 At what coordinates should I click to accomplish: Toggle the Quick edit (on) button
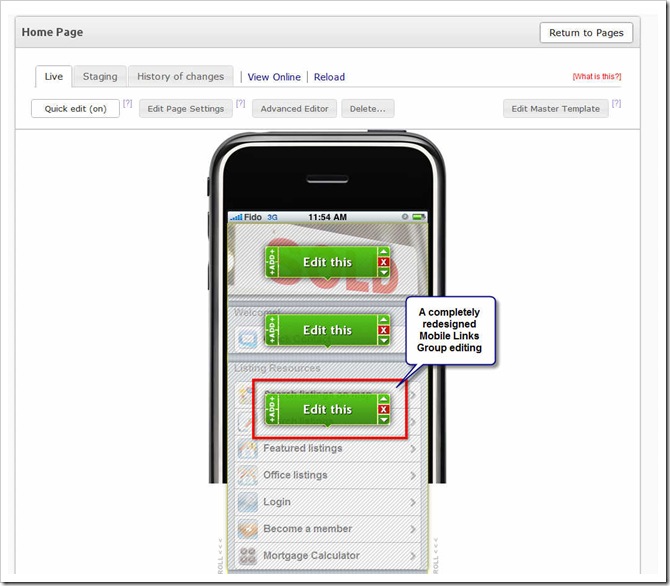pos(75,109)
